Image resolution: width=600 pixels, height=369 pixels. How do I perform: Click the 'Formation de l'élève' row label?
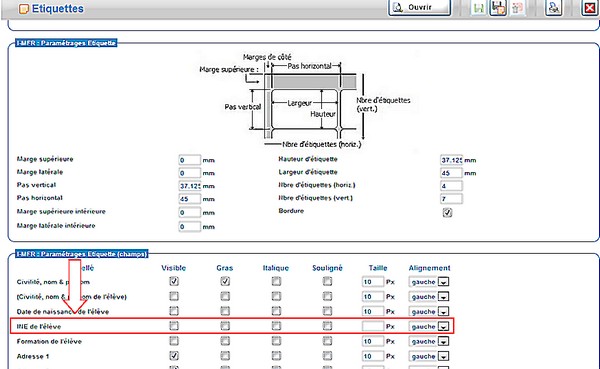pyautogui.click(x=49, y=341)
